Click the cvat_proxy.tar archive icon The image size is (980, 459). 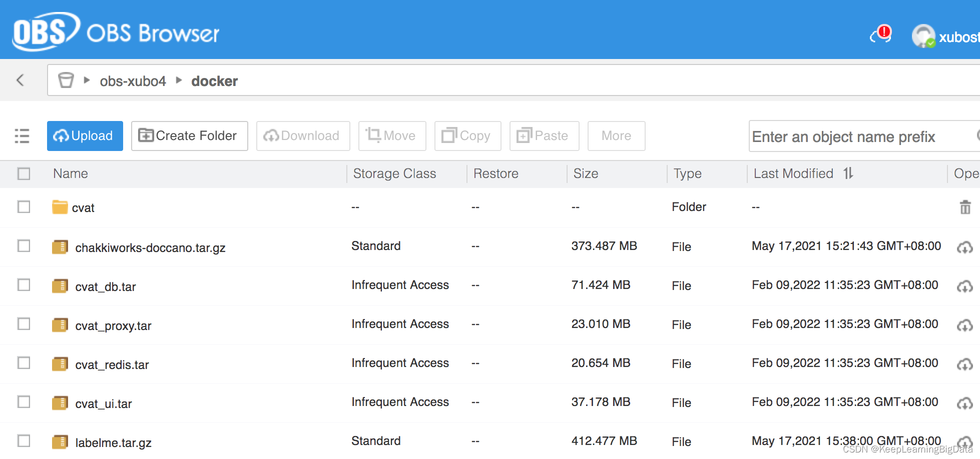pos(60,325)
